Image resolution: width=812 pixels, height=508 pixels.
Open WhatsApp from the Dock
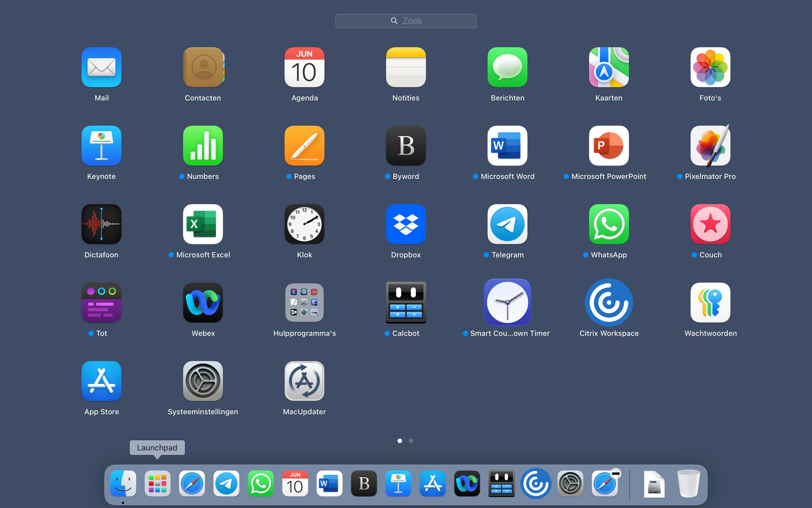[x=261, y=483]
